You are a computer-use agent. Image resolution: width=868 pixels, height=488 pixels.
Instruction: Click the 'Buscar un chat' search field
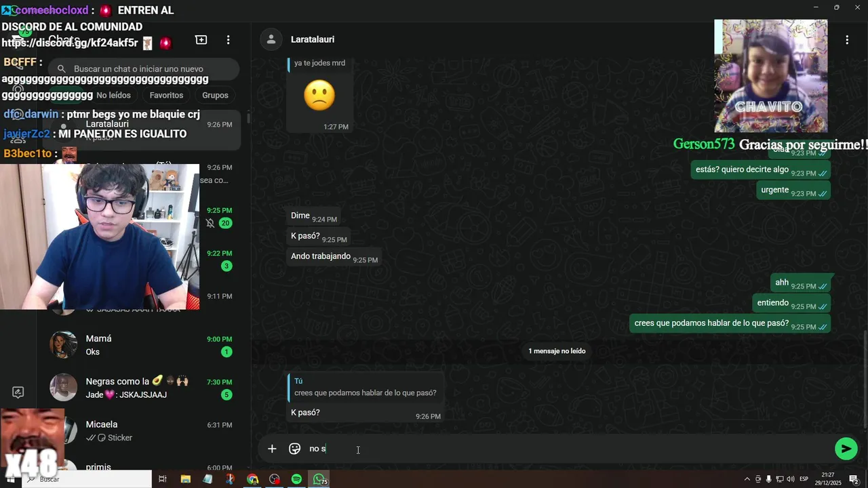tap(144, 69)
